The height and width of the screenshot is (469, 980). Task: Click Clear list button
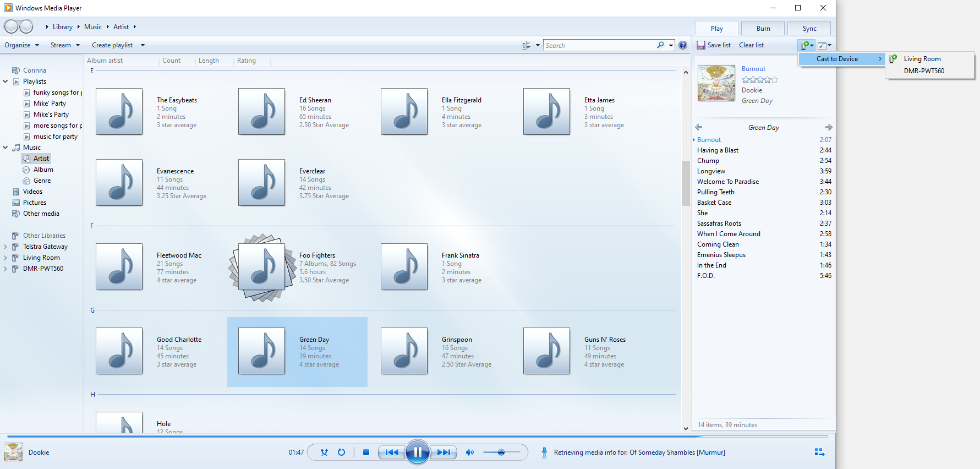pyautogui.click(x=751, y=45)
